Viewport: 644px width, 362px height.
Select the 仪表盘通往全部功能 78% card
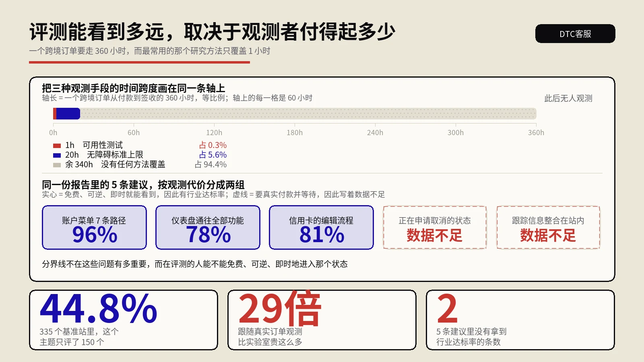(208, 227)
